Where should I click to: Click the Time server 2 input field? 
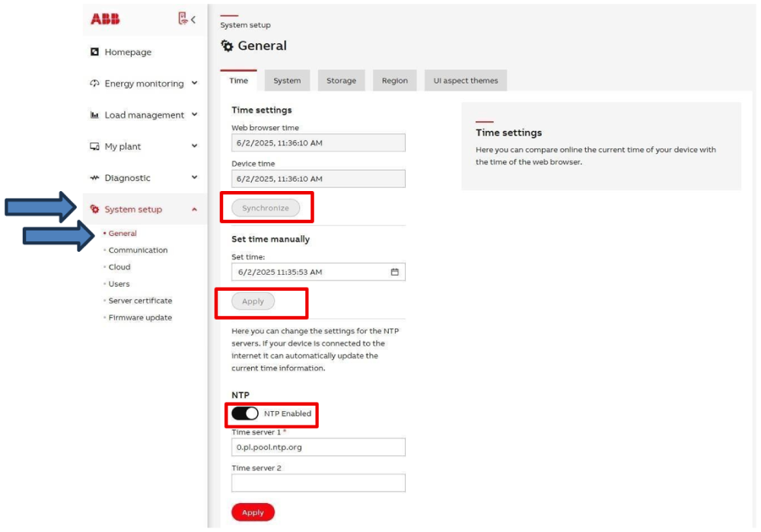point(318,483)
